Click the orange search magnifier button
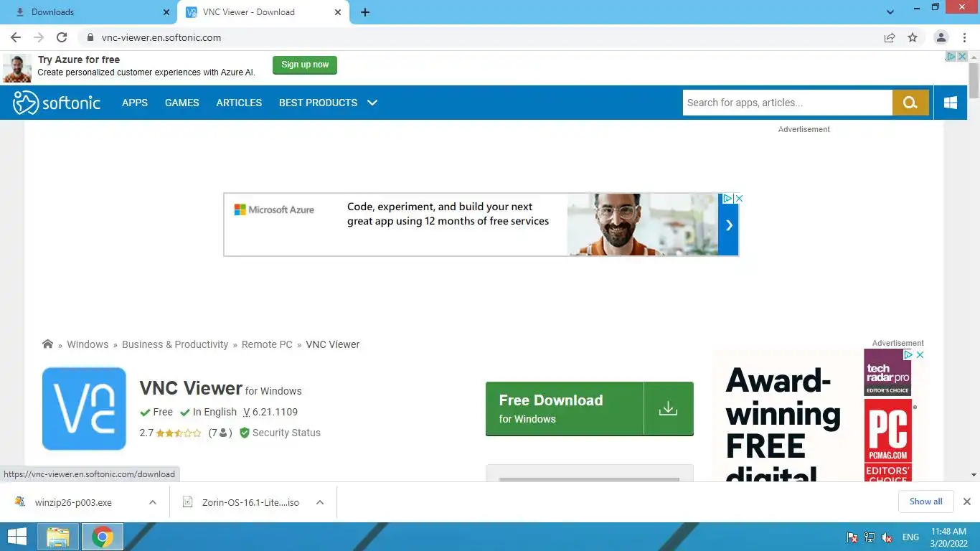Screen dimensions: 980x551 910,103
